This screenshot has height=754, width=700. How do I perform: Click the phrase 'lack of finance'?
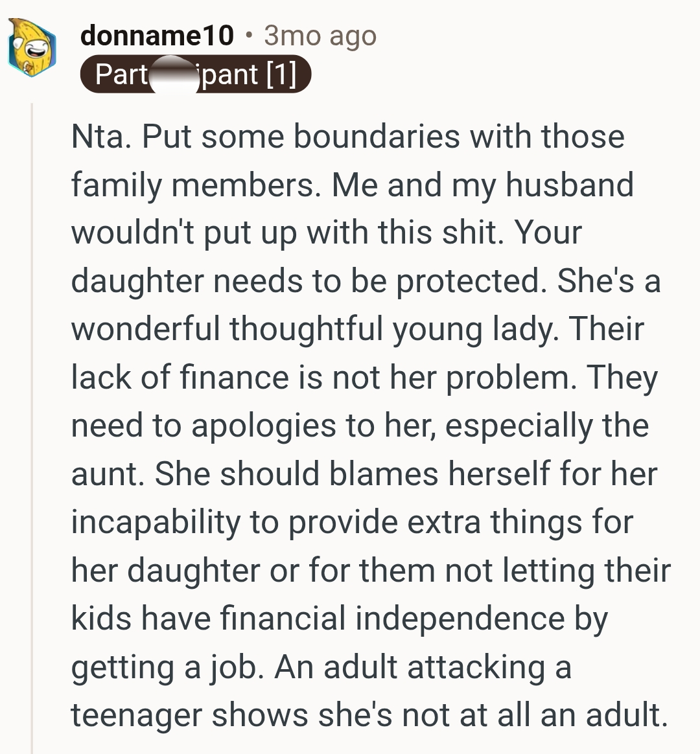(x=180, y=377)
